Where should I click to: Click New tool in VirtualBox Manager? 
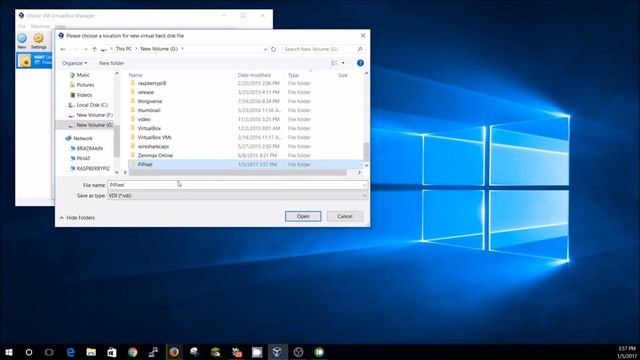click(x=22, y=41)
